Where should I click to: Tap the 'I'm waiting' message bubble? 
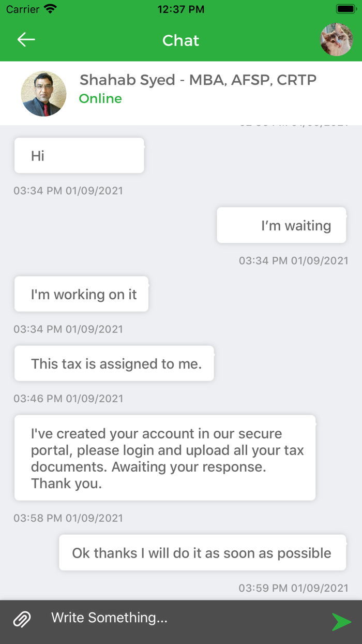click(x=281, y=225)
